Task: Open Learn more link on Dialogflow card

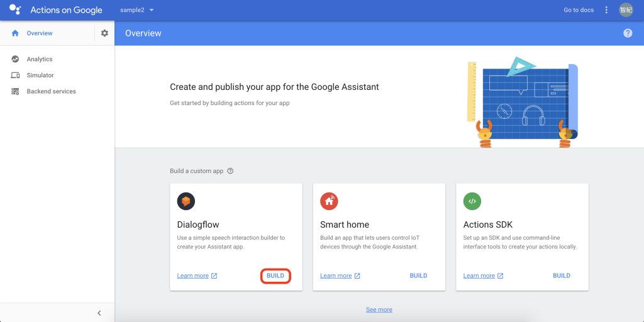Action: (x=192, y=275)
